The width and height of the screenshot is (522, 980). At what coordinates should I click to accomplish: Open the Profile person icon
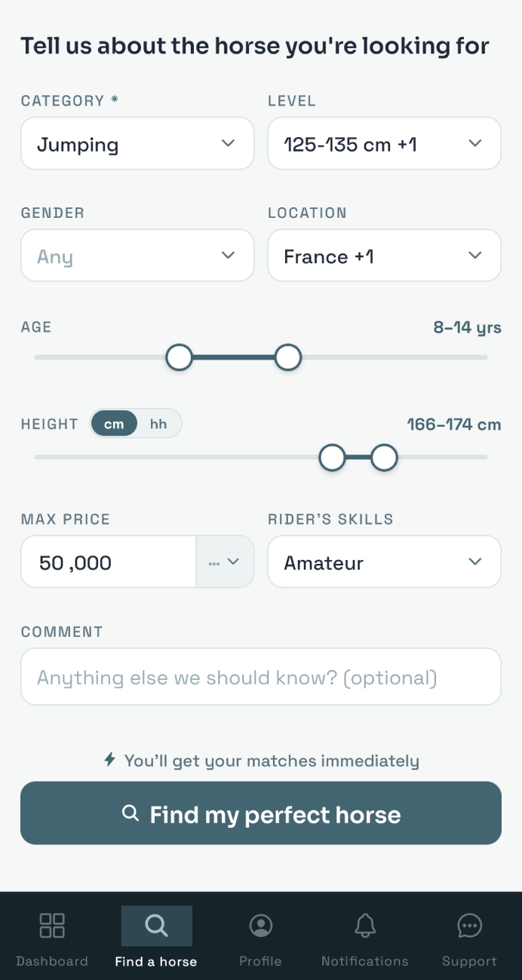click(x=261, y=925)
